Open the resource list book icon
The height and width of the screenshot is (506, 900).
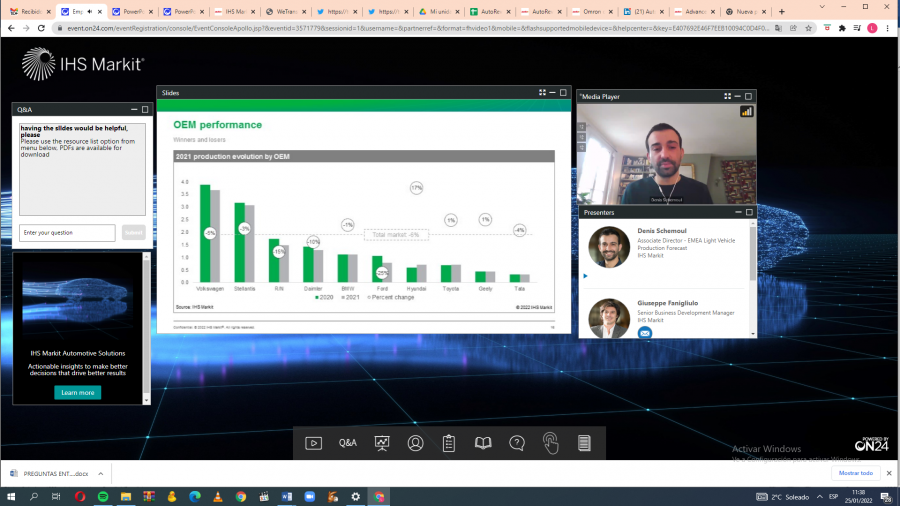(483, 443)
